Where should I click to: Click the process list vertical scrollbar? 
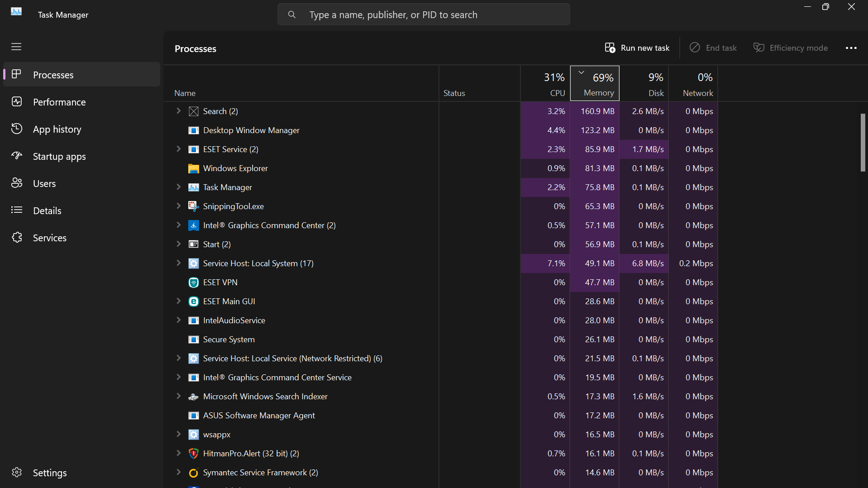(863, 143)
